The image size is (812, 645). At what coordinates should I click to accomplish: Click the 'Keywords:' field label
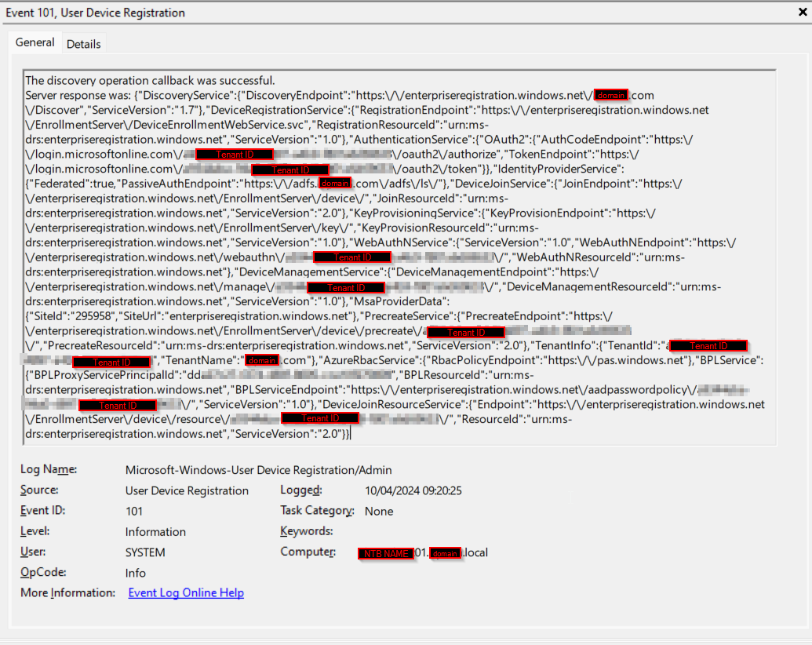pos(307,531)
